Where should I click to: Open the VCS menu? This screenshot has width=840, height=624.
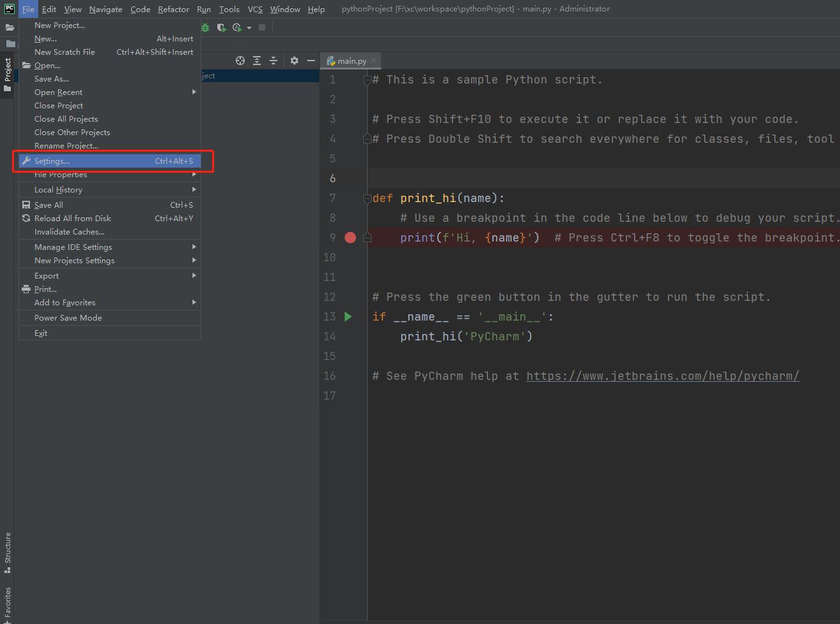(255, 9)
